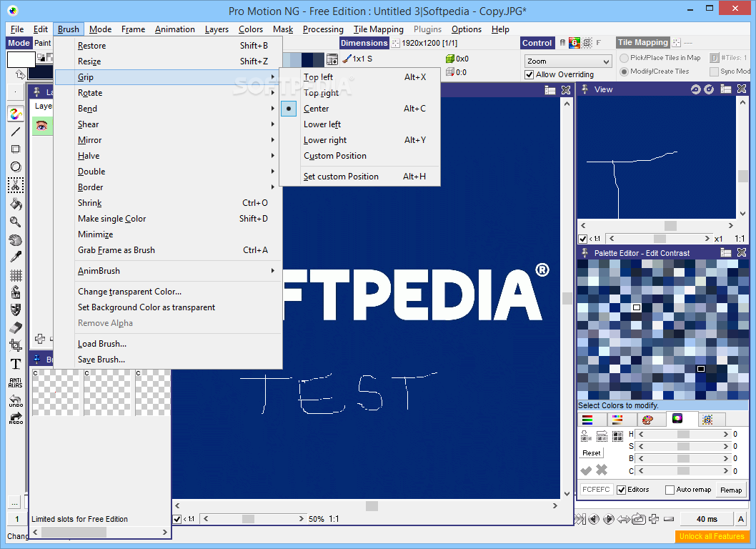This screenshot has height=549, width=756.
Task: Open the RGB bars palette tab
Action: point(587,420)
